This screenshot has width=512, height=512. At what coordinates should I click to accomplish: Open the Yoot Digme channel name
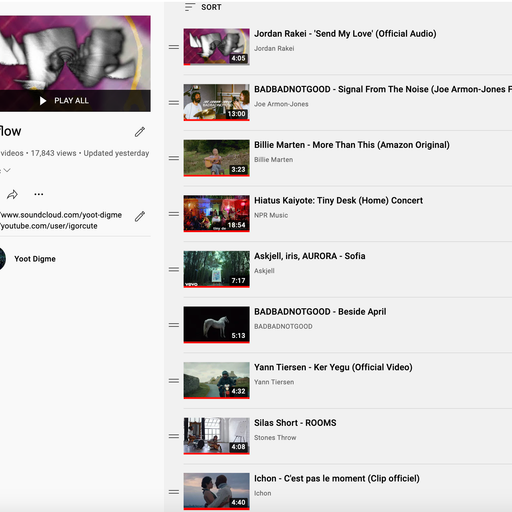[35, 259]
